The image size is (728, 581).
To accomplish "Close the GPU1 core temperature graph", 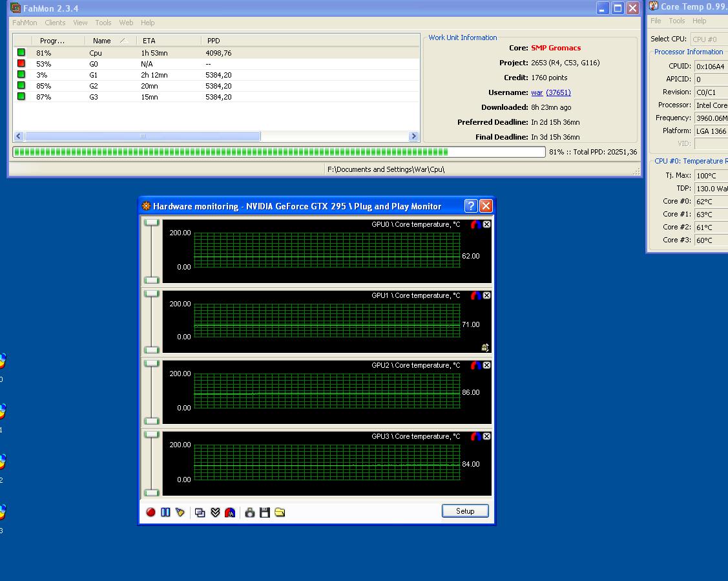I will click(486, 295).
